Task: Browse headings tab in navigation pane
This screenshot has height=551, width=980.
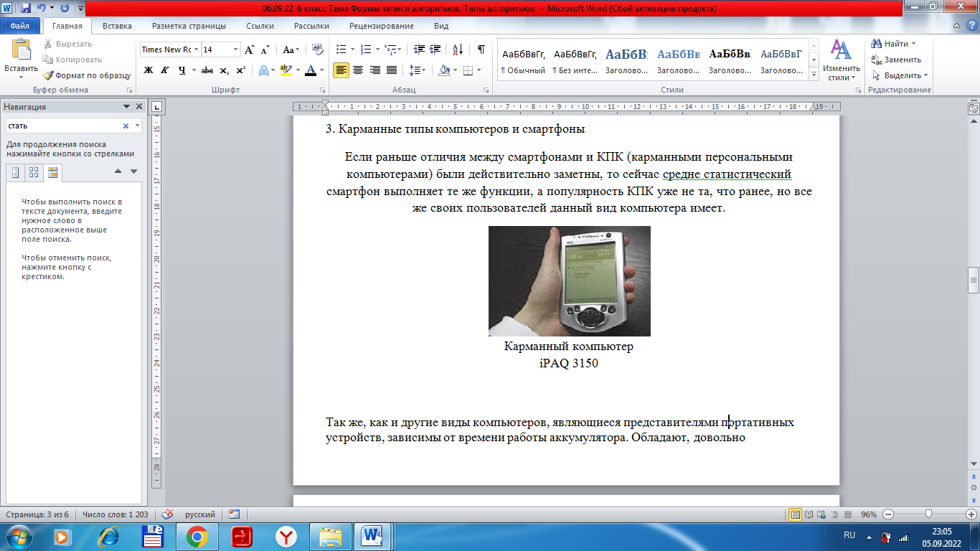Action: coord(16,172)
